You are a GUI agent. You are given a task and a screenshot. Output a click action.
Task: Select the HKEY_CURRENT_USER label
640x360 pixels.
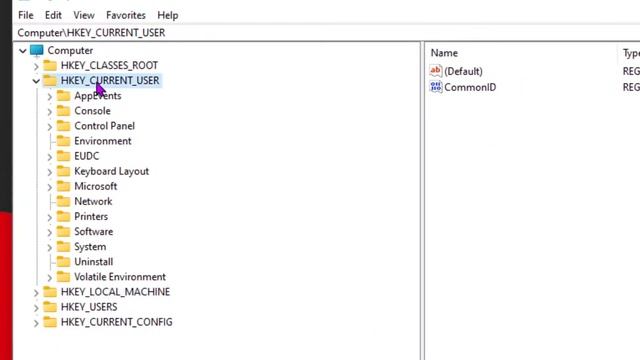[110, 81]
